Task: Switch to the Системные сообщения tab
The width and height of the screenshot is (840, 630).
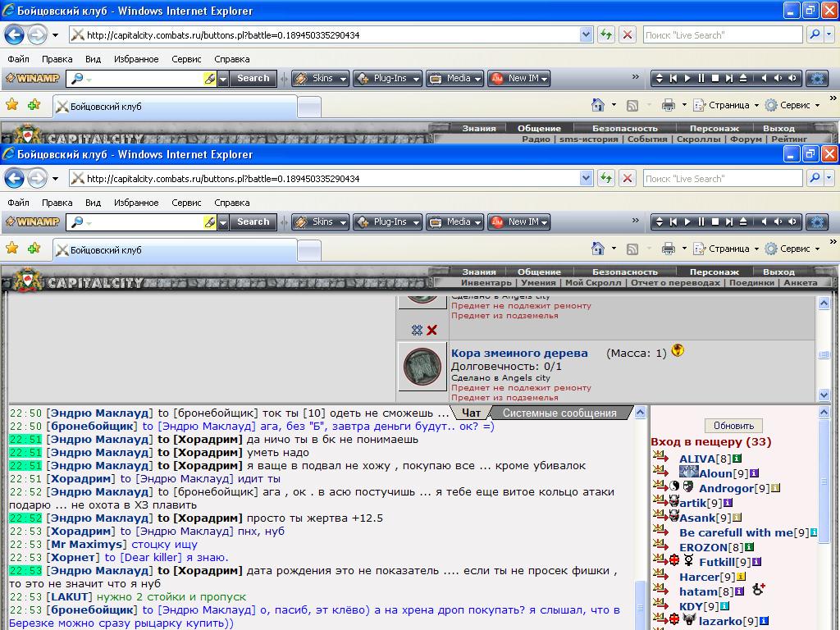Action: click(x=559, y=413)
